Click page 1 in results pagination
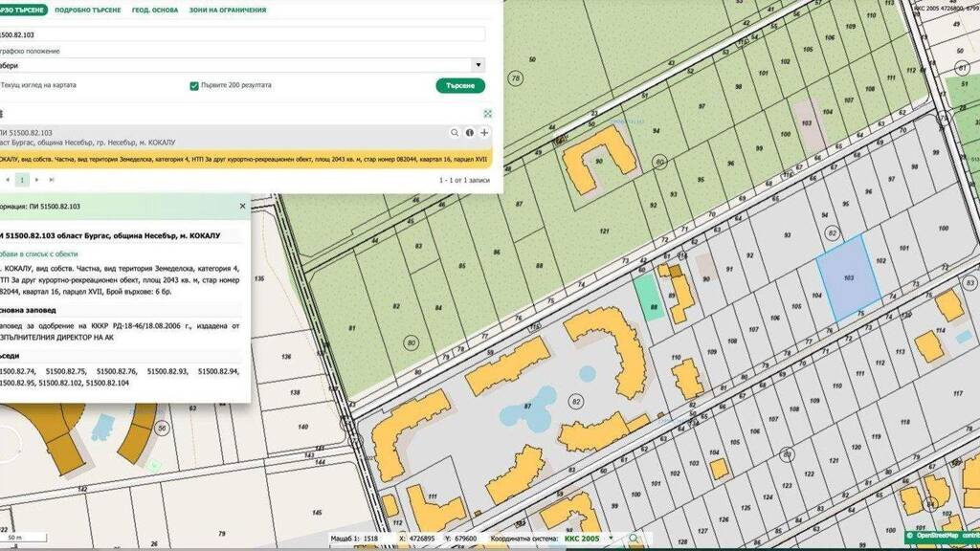 (22, 179)
